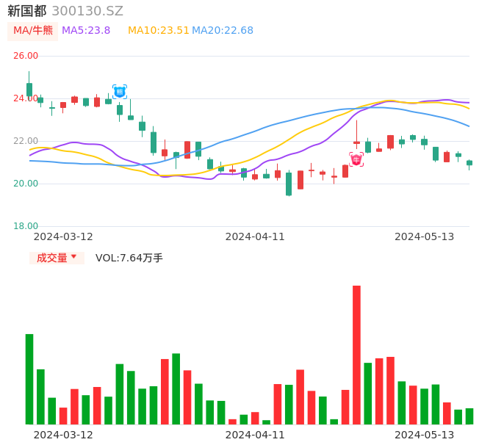The image size is (504, 445).
Task: Toggle the yellow MA10:23.51 legend label
Action: [158, 31]
